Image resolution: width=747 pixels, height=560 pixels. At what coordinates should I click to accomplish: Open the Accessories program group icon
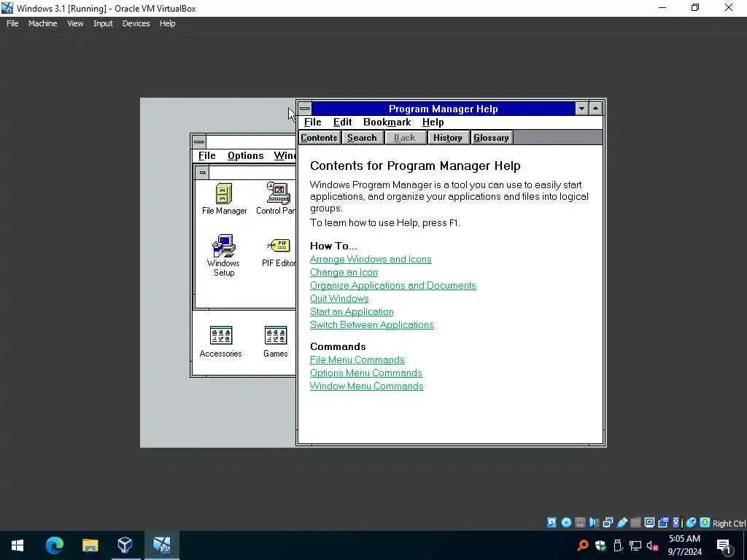coord(220,341)
